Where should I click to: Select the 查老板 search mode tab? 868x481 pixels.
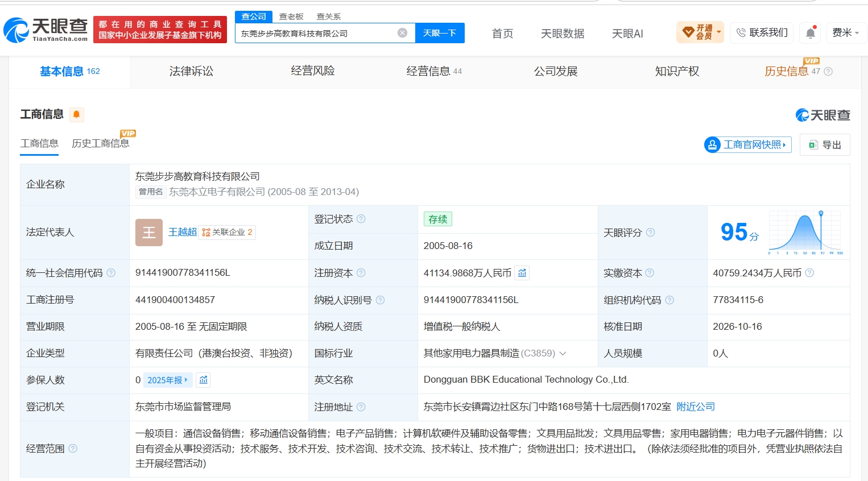(x=291, y=16)
